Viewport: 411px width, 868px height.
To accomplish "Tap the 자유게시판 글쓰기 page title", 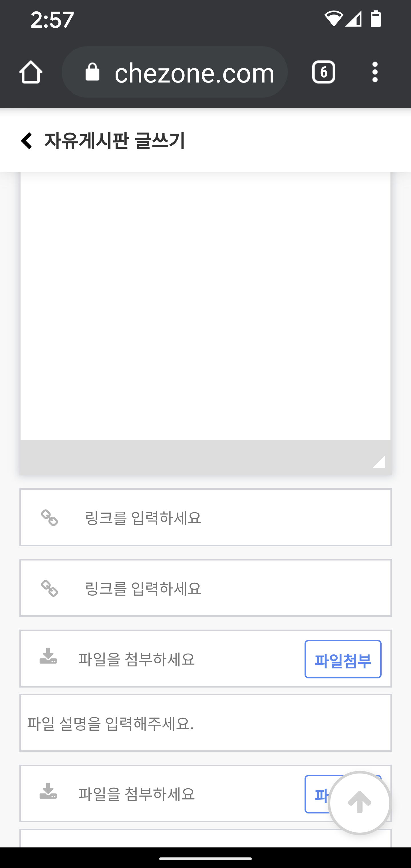I will click(114, 140).
